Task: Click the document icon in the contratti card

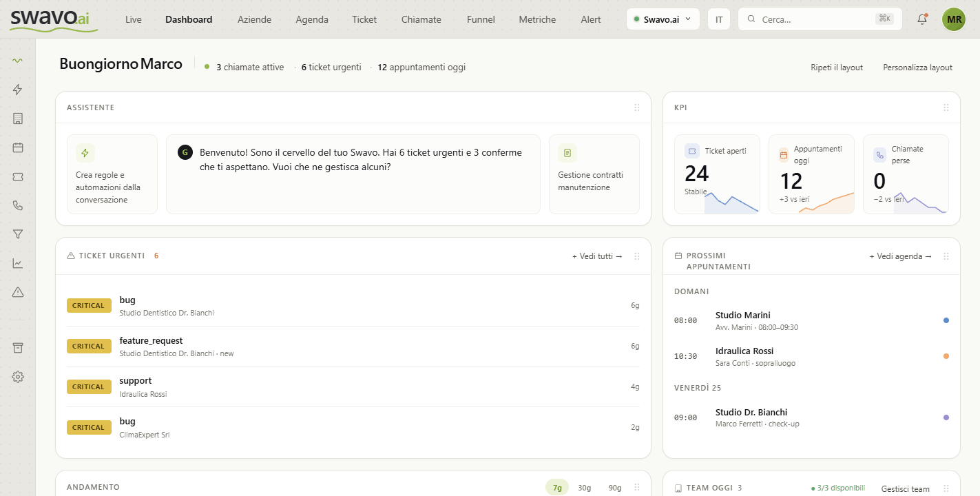Action: click(567, 153)
